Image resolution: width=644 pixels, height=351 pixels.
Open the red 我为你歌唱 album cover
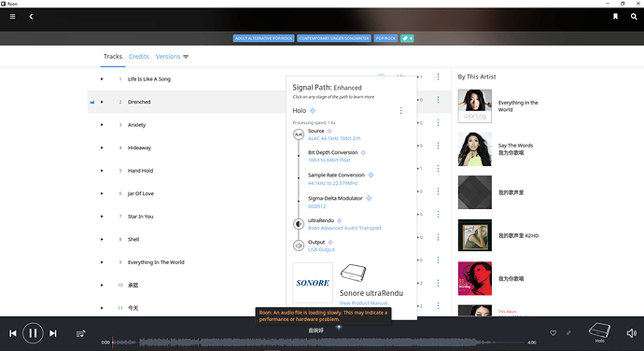point(475,279)
